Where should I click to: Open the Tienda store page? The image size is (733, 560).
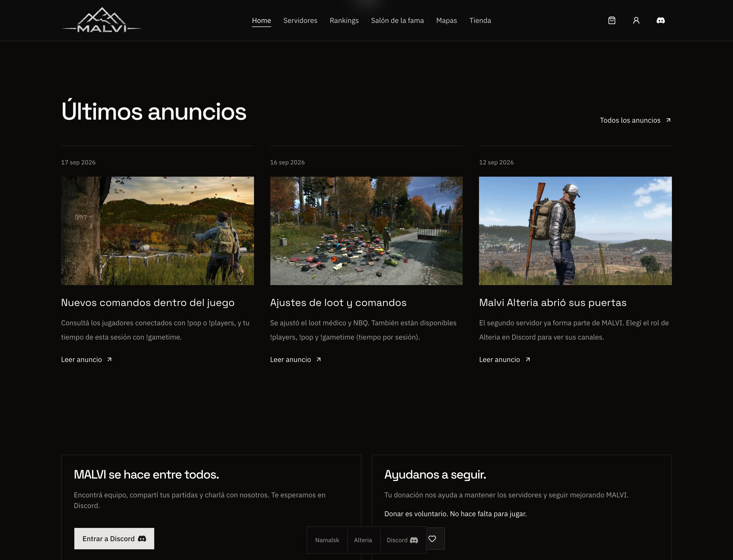click(480, 21)
